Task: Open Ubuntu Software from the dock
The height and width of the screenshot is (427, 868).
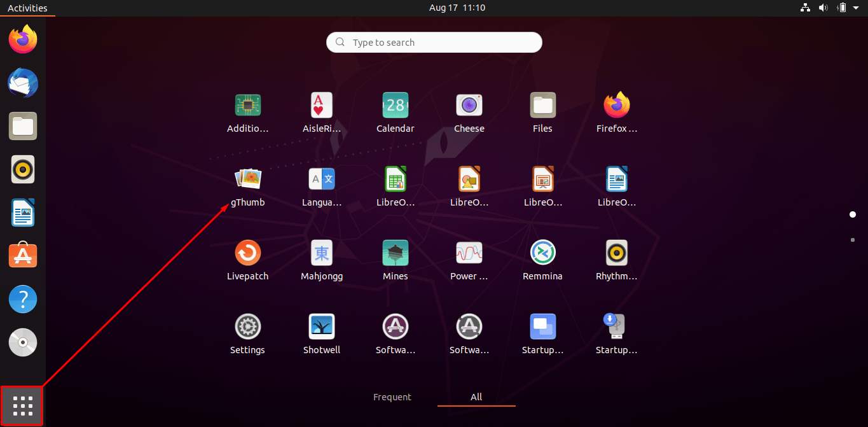Action: (23, 256)
